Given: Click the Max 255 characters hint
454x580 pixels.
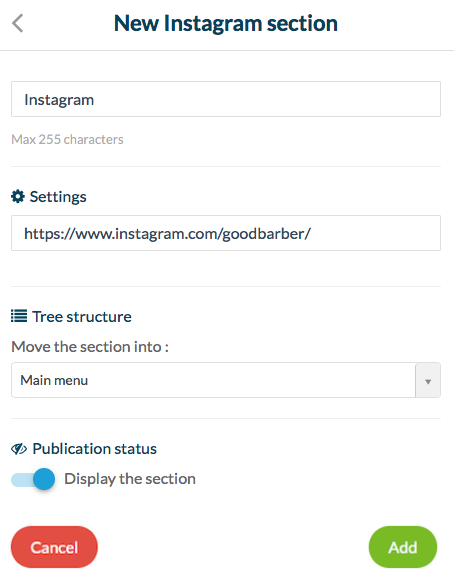Looking at the screenshot, I should point(67,139).
